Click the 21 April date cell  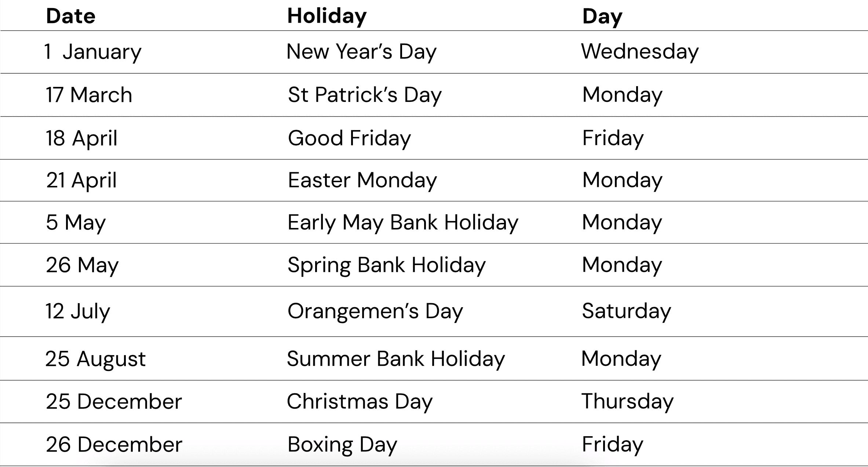click(x=81, y=180)
